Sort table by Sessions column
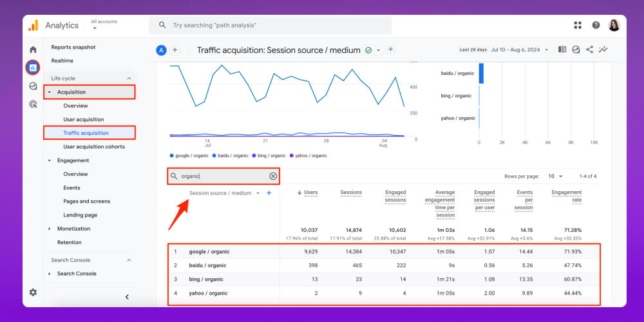 pos(351,192)
